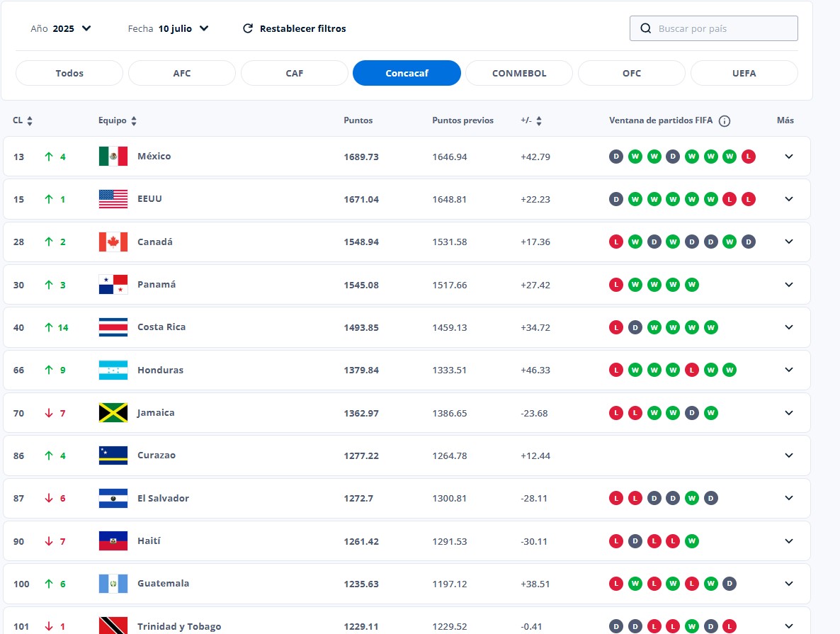
Task: Click the search magnifier icon
Action: tap(645, 29)
